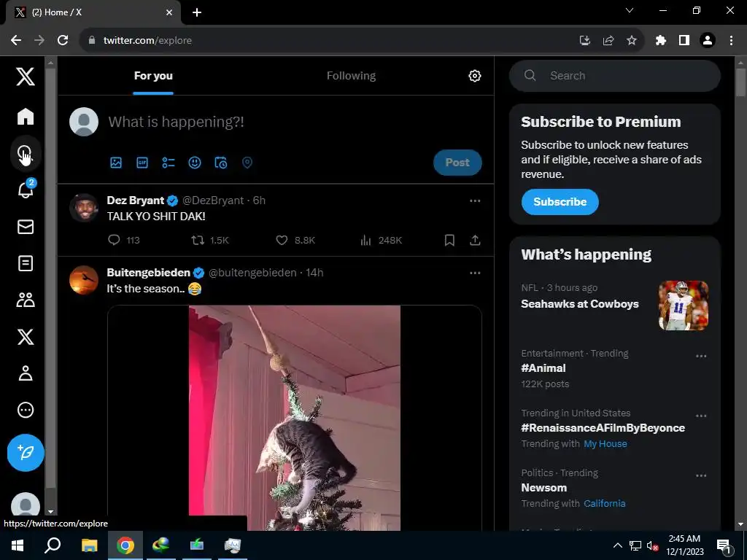
Task: Open Seahawks at Cowboys story
Action: (580, 304)
